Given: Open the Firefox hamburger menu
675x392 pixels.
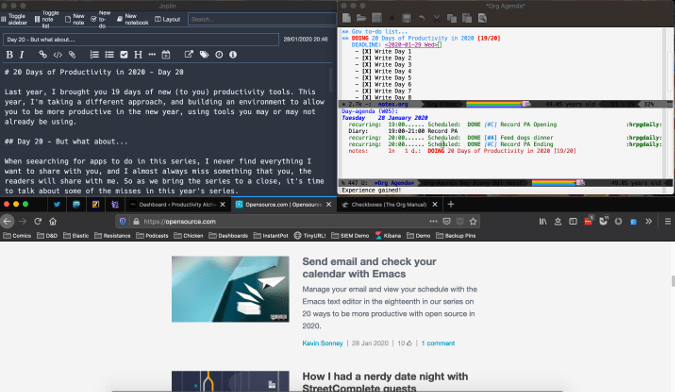Looking at the screenshot, I should pos(667,221).
